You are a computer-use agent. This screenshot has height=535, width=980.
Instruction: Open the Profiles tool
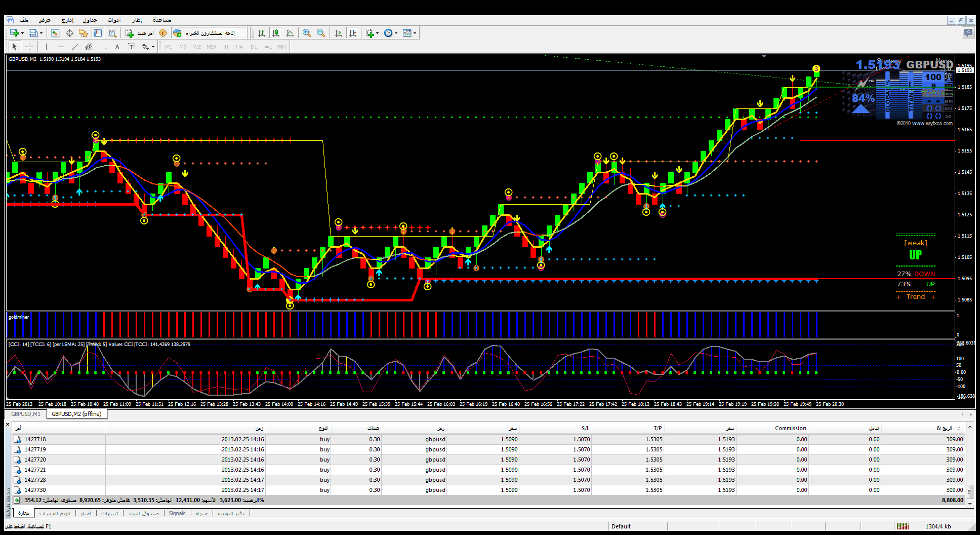pyautogui.click(x=33, y=33)
